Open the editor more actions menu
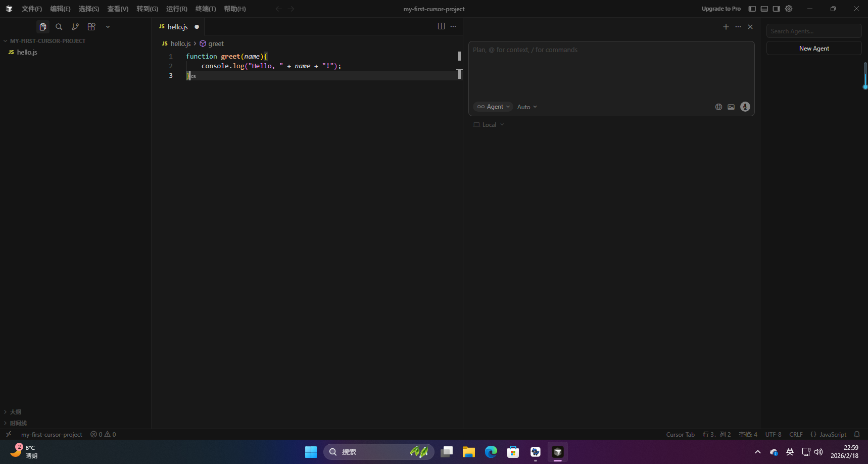 click(453, 26)
